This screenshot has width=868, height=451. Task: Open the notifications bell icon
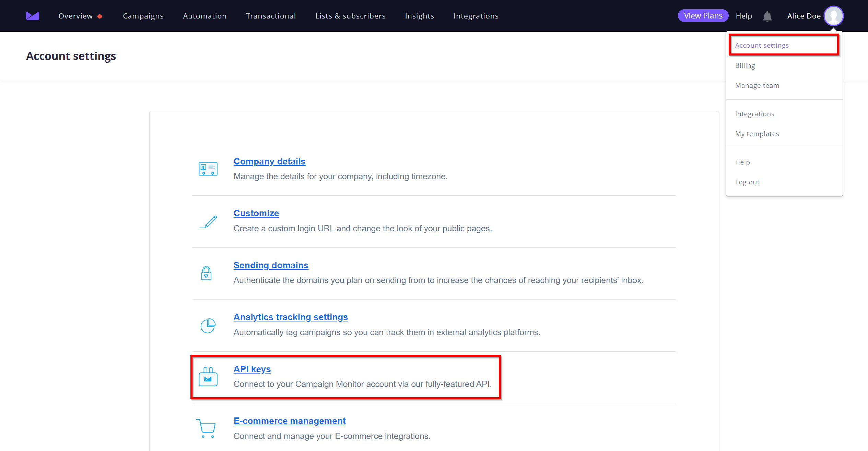(x=767, y=16)
